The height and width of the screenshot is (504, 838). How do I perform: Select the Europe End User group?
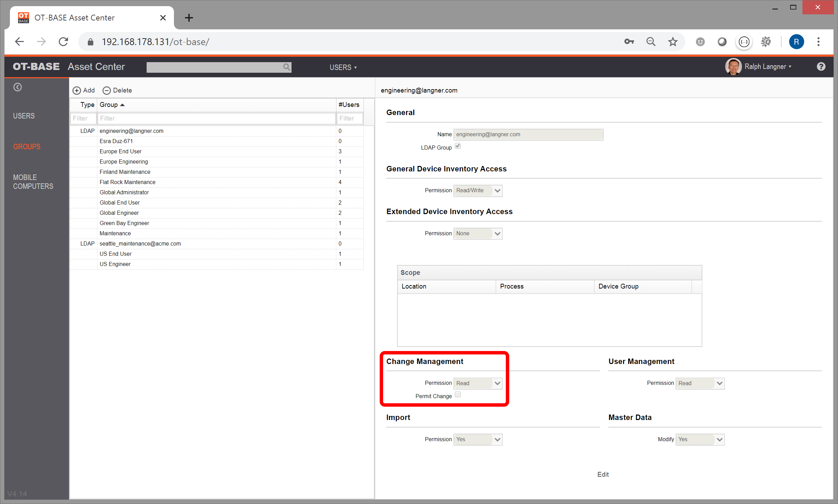(x=217, y=151)
